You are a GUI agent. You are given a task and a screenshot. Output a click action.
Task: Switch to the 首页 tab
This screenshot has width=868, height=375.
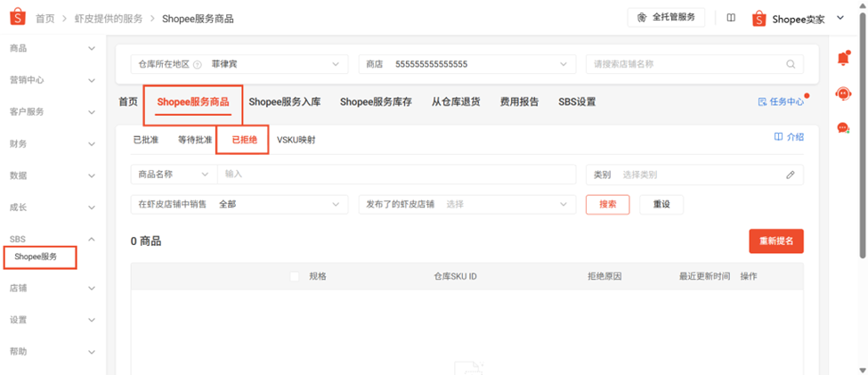pyautogui.click(x=128, y=102)
